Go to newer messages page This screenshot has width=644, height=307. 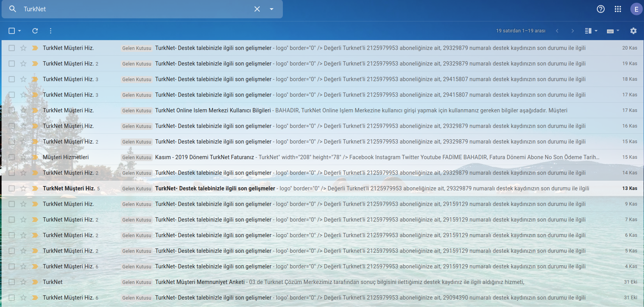557,31
